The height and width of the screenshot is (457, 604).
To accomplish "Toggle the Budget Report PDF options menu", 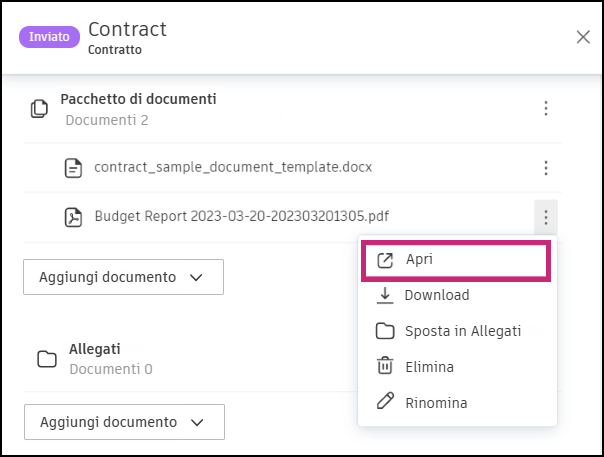I will click(545, 217).
